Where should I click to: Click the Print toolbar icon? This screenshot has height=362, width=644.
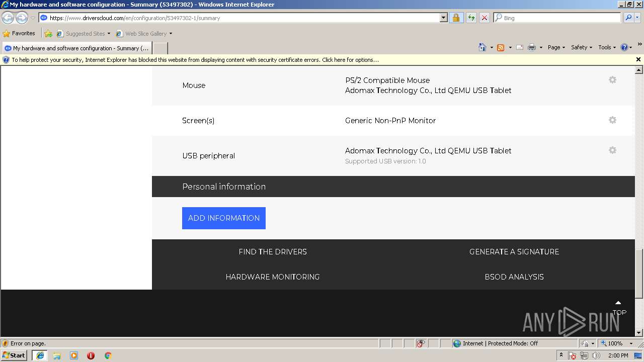532,47
